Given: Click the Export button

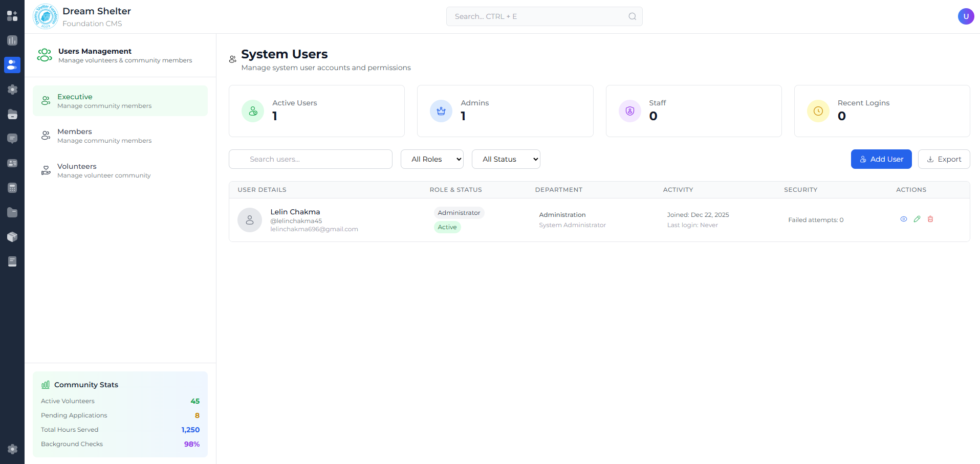Looking at the screenshot, I should point(944,159).
